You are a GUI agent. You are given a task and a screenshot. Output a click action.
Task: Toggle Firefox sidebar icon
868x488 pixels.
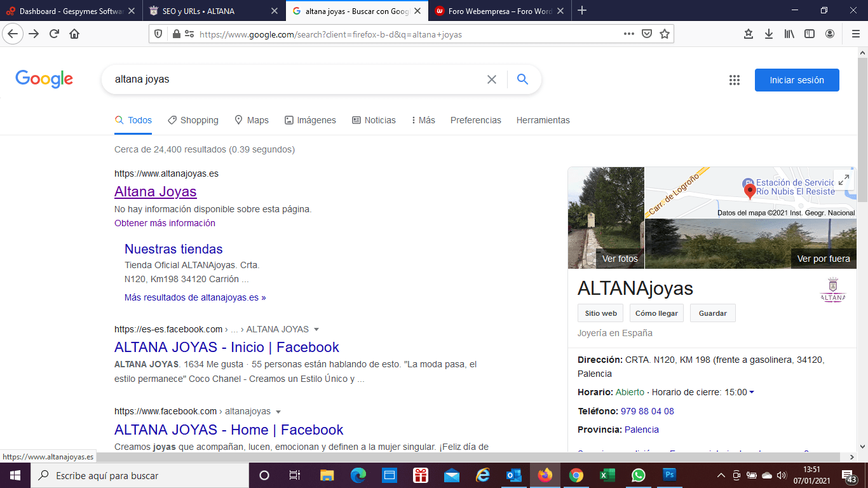pos(810,34)
